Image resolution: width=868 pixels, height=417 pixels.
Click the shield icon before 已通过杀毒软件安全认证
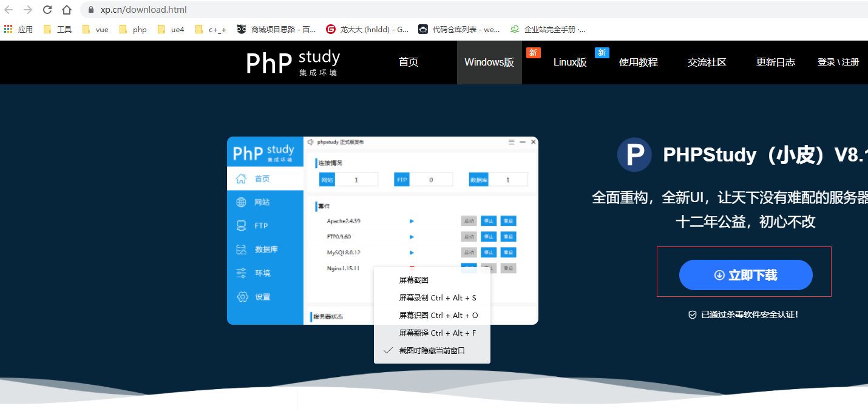point(693,315)
